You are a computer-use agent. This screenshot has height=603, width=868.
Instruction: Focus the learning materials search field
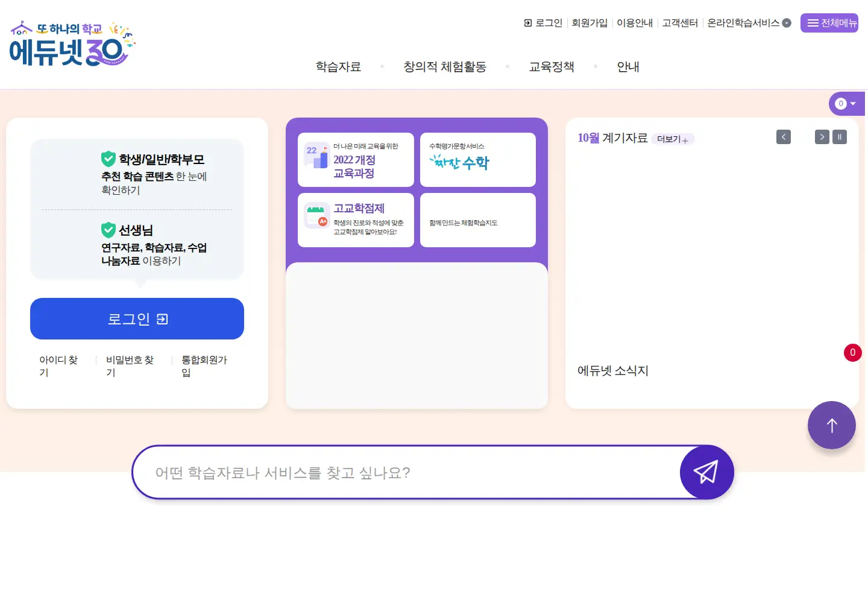point(406,472)
